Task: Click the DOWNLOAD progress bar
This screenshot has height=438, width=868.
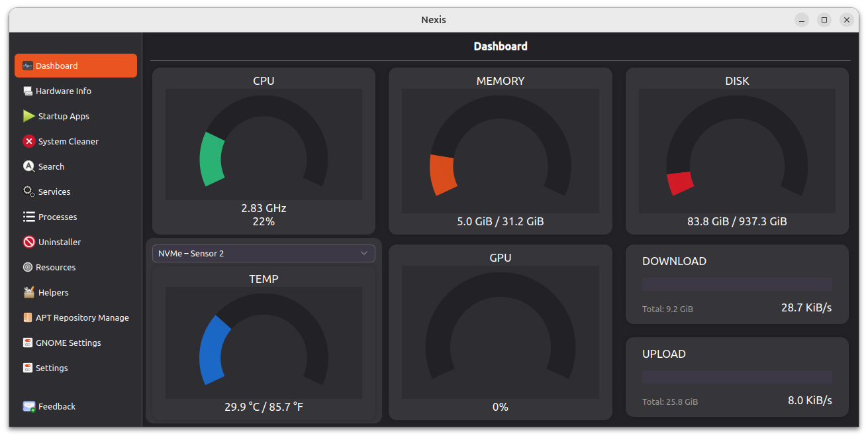Action: (x=737, y=284)
